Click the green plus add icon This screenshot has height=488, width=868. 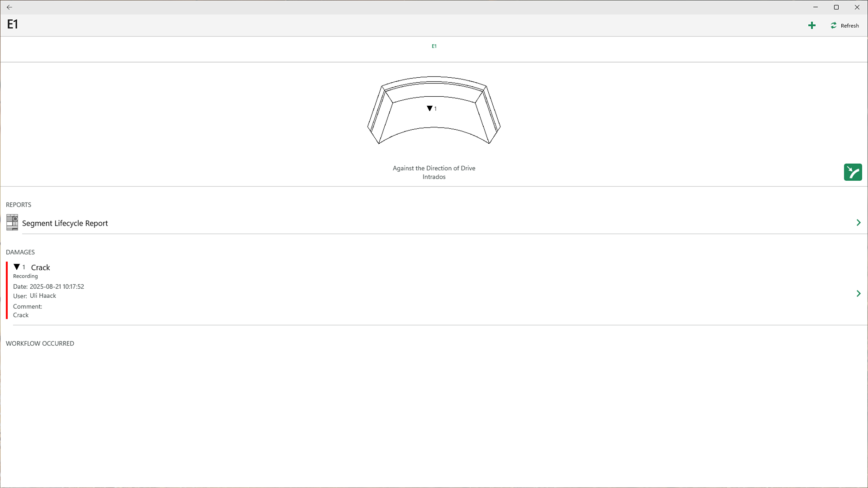pos(812,26)
